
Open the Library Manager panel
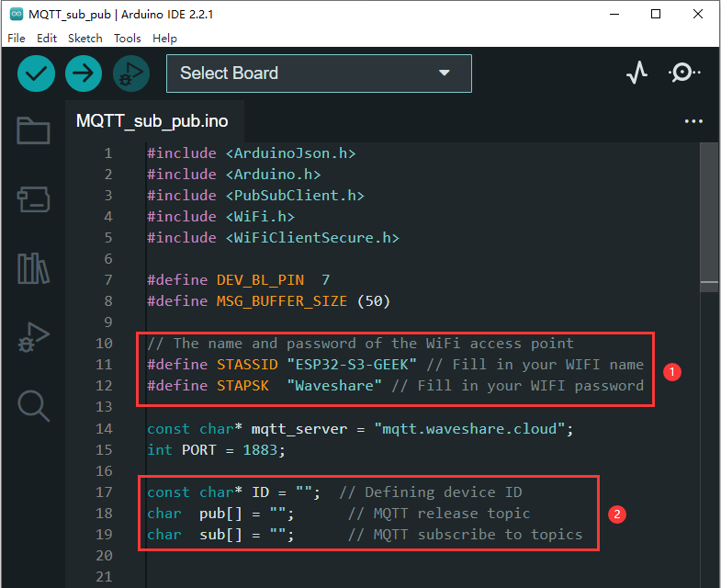[x=34, y=268]
